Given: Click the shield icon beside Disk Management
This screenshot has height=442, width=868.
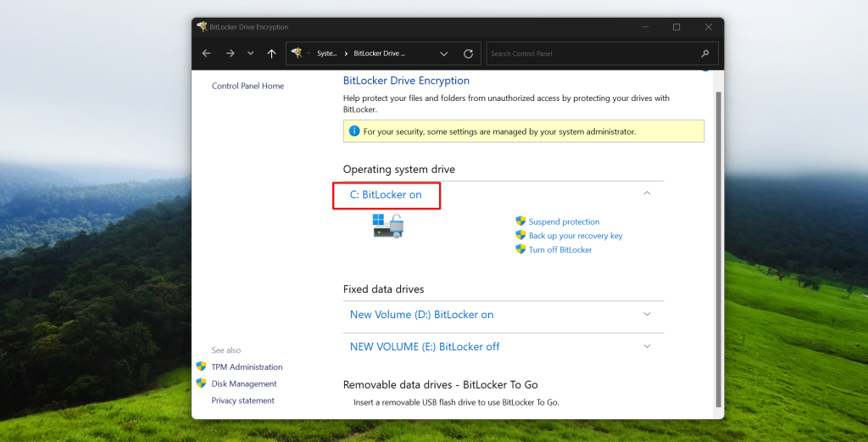Looking at the screenshot, I should coord(201,383).
